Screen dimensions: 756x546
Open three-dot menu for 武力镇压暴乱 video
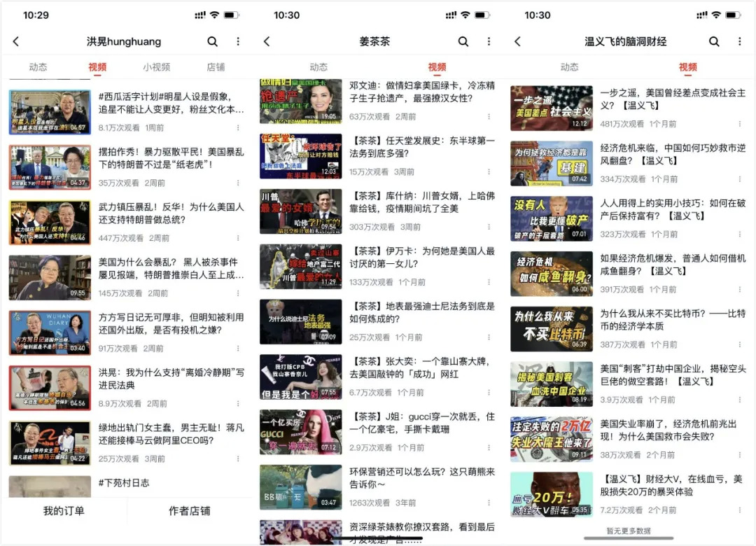tap(238, 238)
